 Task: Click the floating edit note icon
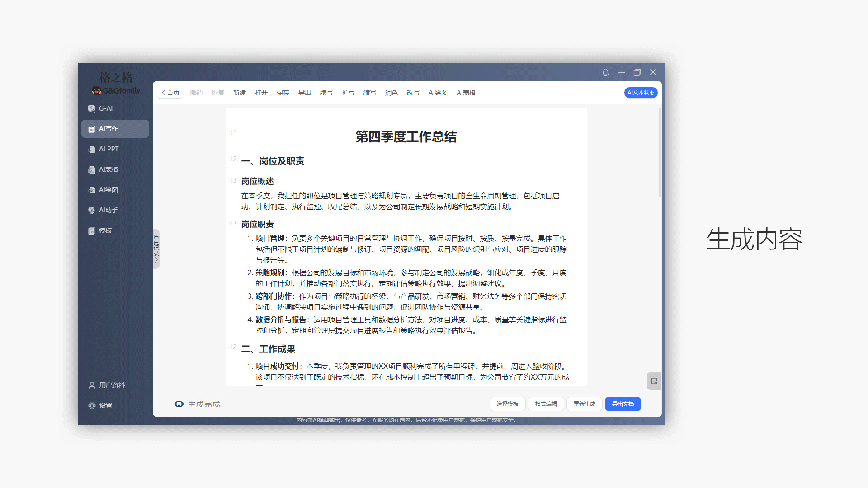[654, 381]
